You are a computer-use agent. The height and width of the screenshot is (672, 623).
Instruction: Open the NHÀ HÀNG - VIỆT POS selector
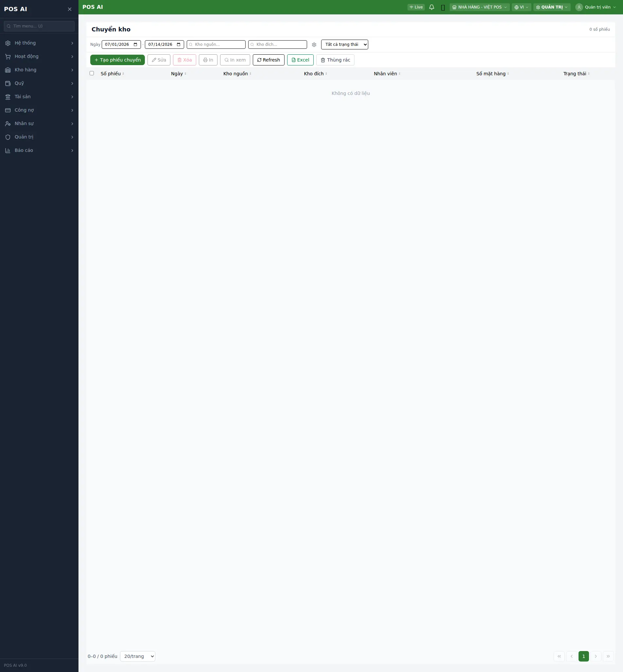point(479,7)
